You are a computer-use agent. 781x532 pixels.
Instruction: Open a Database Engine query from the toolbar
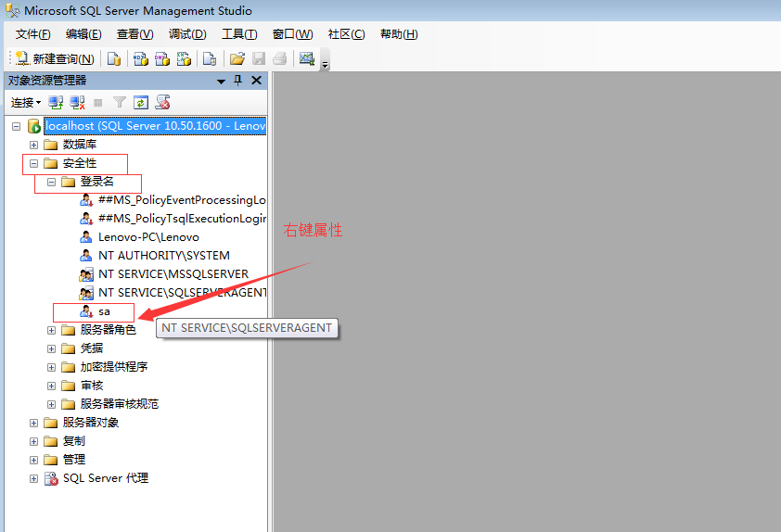coord(114,58)
